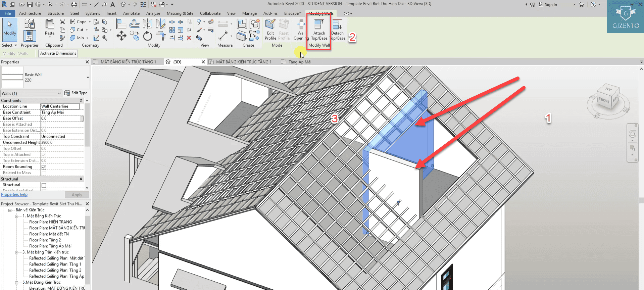Select the Offset tool
644x290 pixels.
click(135, 24)
